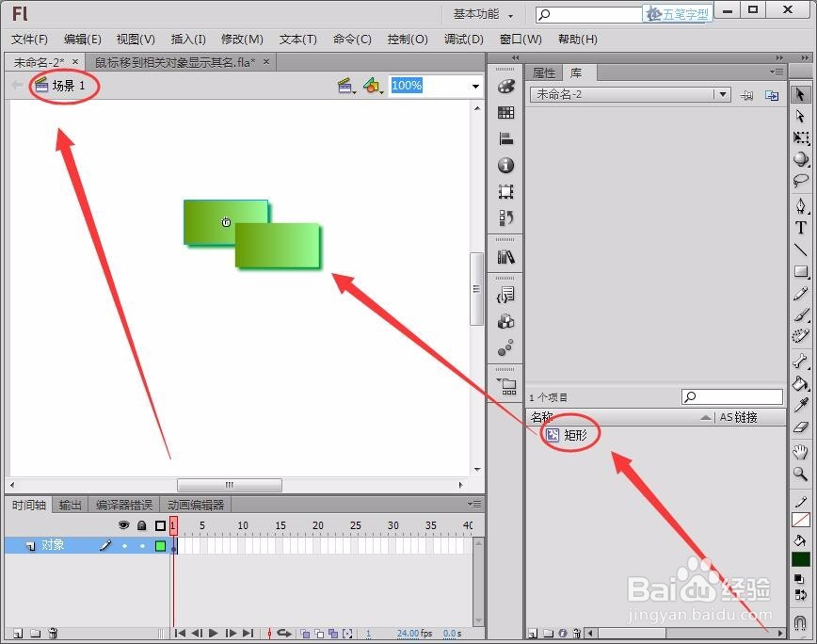Viewport: 817px width, 644px height.
Task: Open the Edit Symbols dropdown icon
Action: pyautogui.click(x=373, y=86)
